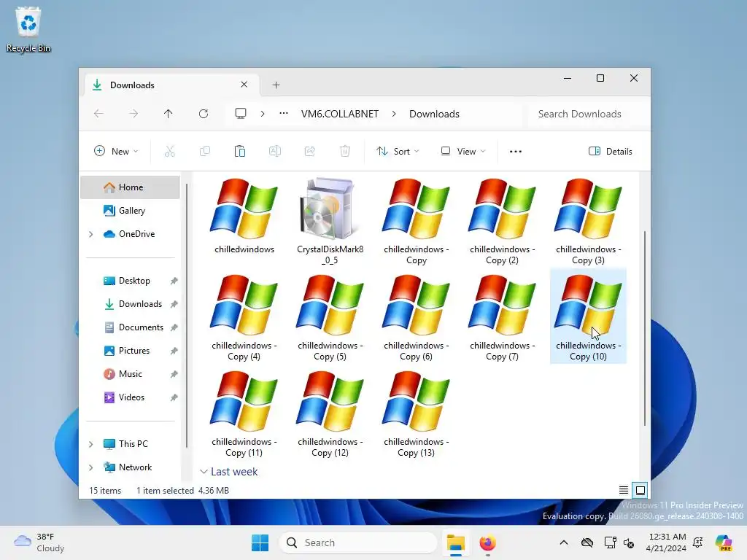
Task: Click the Search Downloads field
Action: pyautogui.click(x=587, y=114)
